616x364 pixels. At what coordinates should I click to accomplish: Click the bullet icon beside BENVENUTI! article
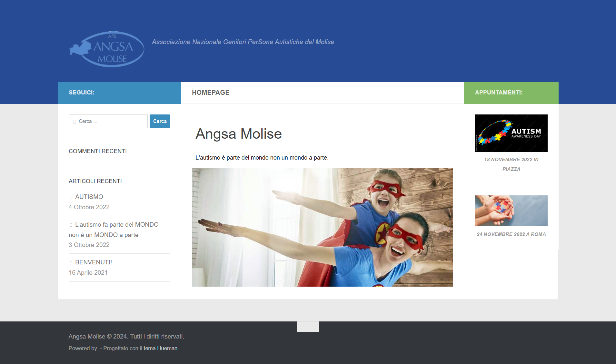coord(71,262)
